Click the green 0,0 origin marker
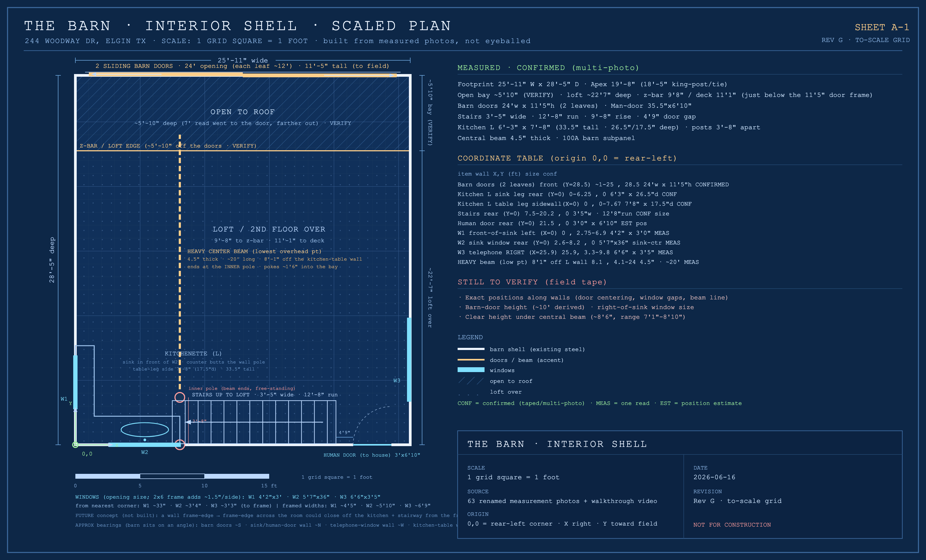This screenshot has width=926, height=560. (75, 444)
